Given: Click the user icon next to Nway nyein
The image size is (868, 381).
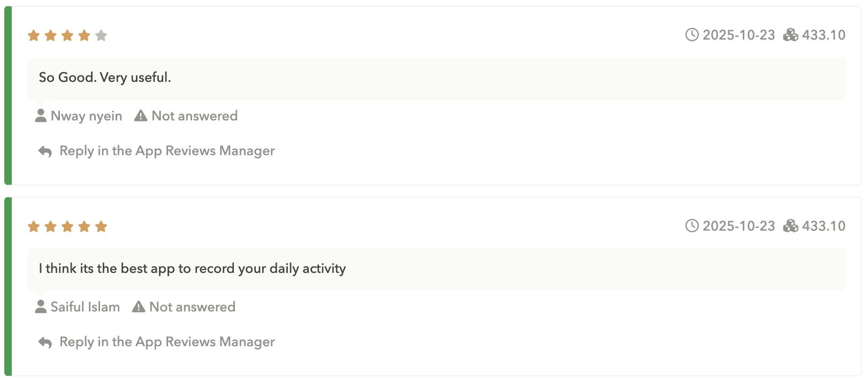Looking at the screenshot, I should (x=40, y=115).
